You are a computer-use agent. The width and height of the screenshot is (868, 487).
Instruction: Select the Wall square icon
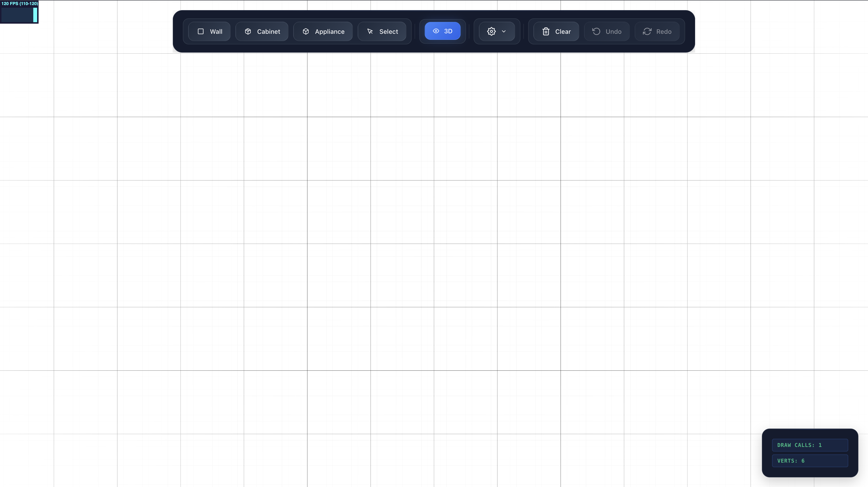[x=201, y=31]
